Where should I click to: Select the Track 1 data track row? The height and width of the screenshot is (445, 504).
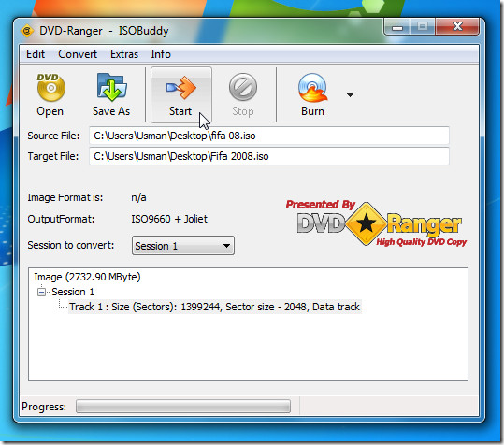[x=214, y=307]
